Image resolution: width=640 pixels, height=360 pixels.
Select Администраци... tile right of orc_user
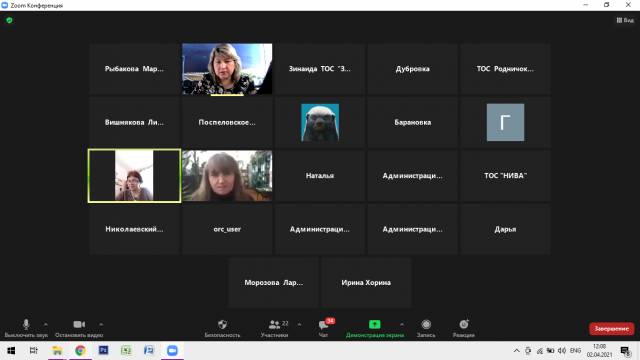point(320,229)
